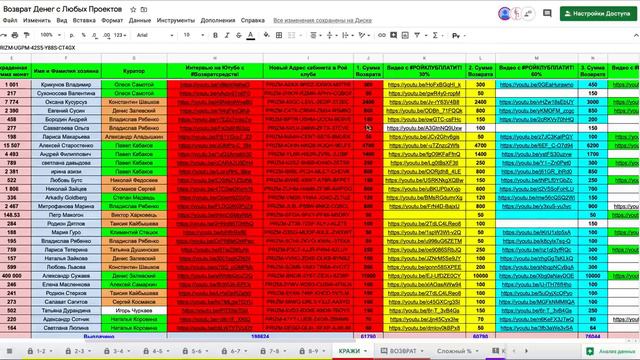Select the 'Куратор' header cell

pos(134,71)
